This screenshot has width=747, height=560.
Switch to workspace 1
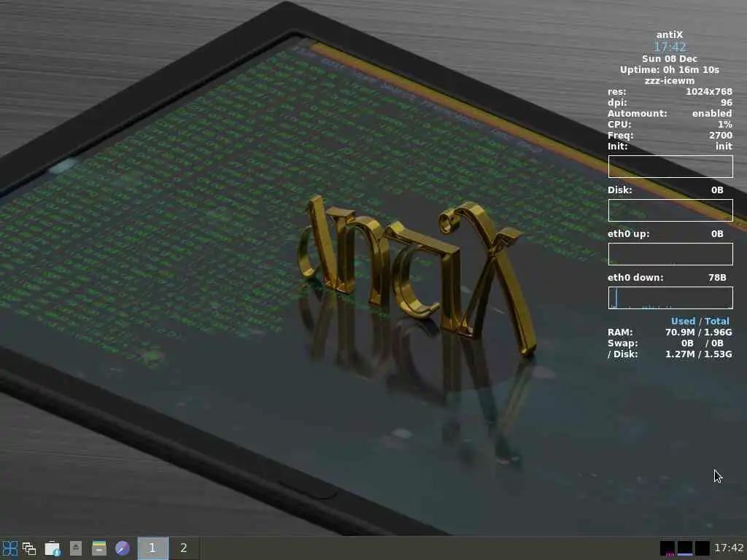pos(153,548)
